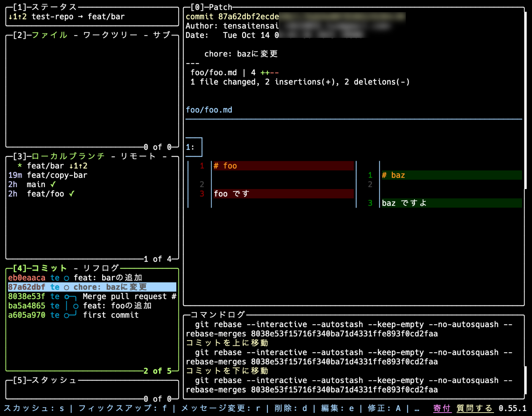Image resolution: width=532 pixels, height=416 pixels.
Task: Open the 質問する link
Action: (x=474, y=408)
